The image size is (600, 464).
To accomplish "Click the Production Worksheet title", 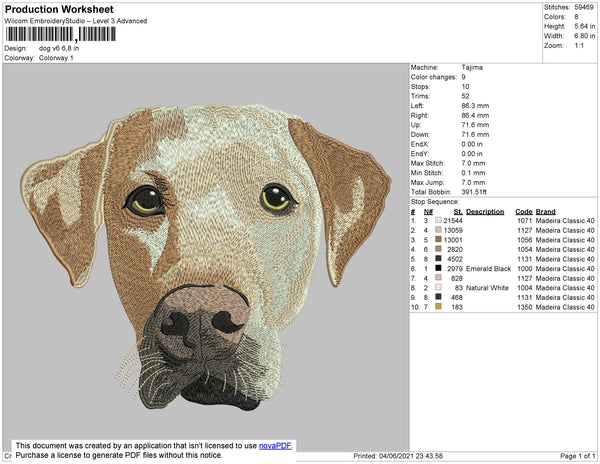I will coord(59,9).
